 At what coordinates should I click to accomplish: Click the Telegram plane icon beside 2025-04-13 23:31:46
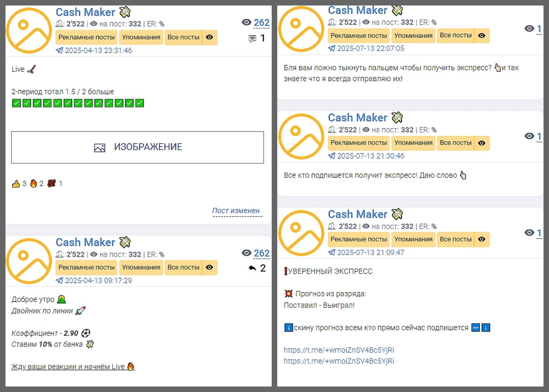[59, 50]
